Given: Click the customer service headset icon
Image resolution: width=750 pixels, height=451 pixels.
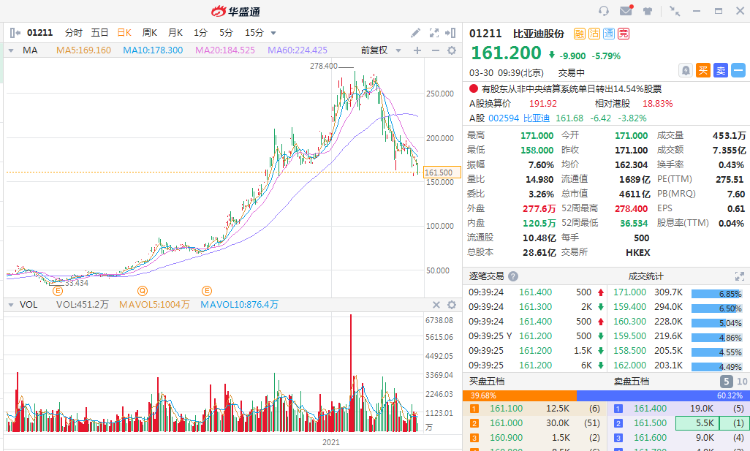Looking at the screenshot, I should [x=604, y=11].
